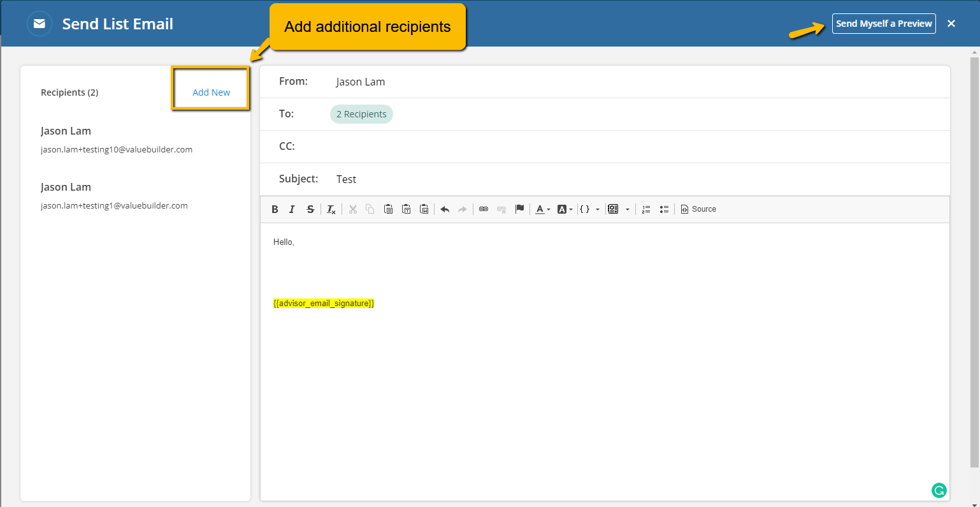Click into the CC field
Viewport: 980px width, 507px height.
605,147
